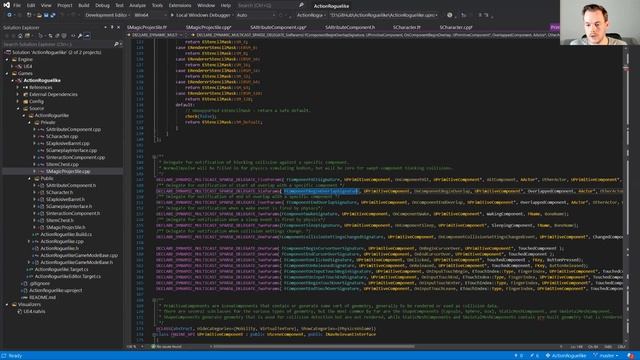Switch to SAttributeComponent.cpp tab
The width and height of the screenshot is (640, 360).
[278, 27]
